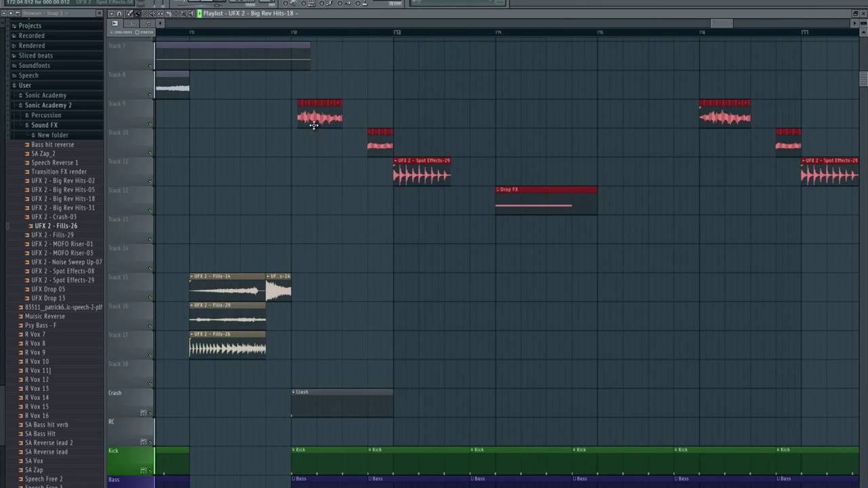Toggle the Playlist snap magnet icon
Image resolution: width=868 pixels, height=488 pixels.
tap(119, 14)
